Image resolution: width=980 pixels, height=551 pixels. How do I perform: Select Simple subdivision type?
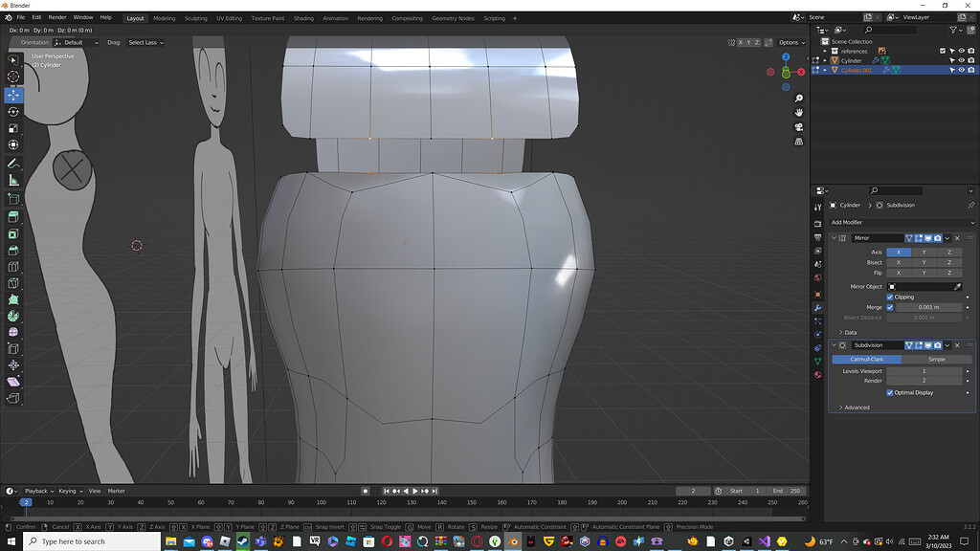[936, 360]
